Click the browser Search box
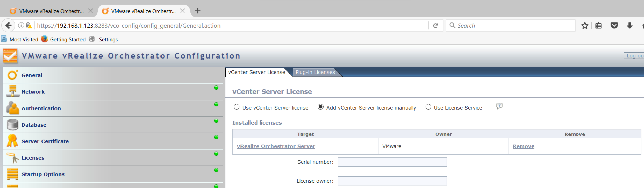The image size is (644, 188). coord(511,26)
